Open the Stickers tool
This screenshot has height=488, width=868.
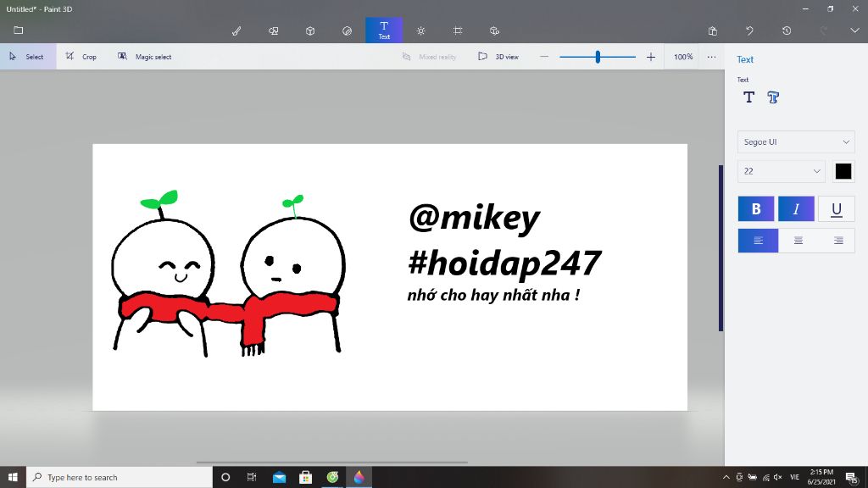coord(347,30)
